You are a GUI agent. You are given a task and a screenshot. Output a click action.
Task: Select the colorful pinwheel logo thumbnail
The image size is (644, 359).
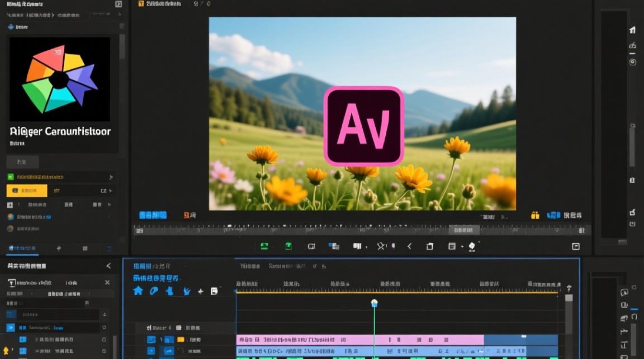click(x=60, y=79)
